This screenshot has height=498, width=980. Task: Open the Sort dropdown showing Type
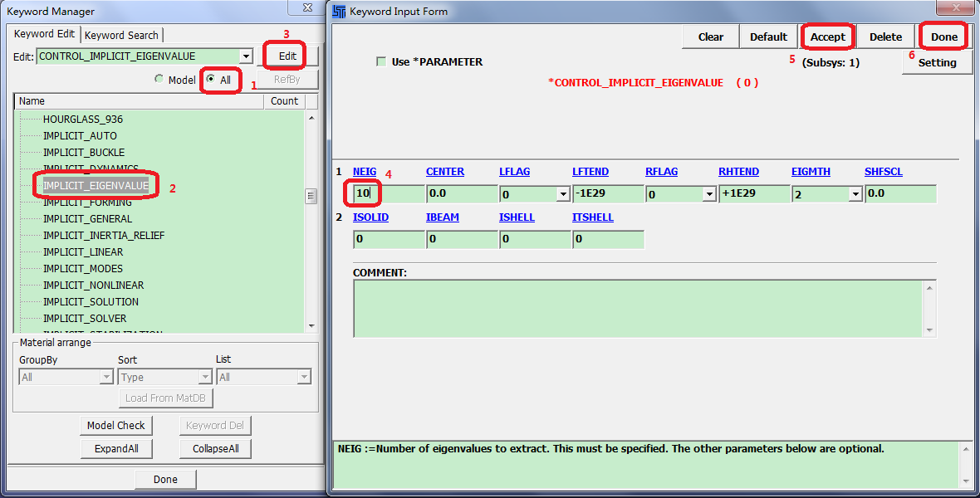205,377
